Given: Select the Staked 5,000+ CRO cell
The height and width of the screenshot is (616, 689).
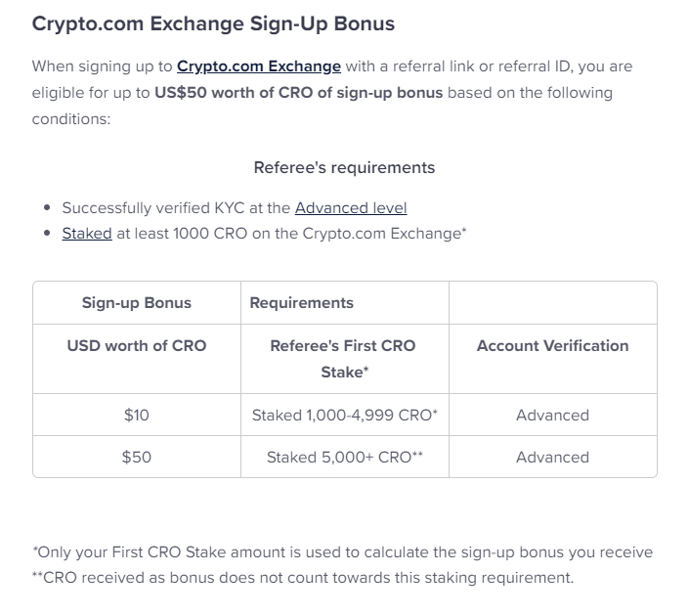Looking at the screenshot, I should click(344, 457).
